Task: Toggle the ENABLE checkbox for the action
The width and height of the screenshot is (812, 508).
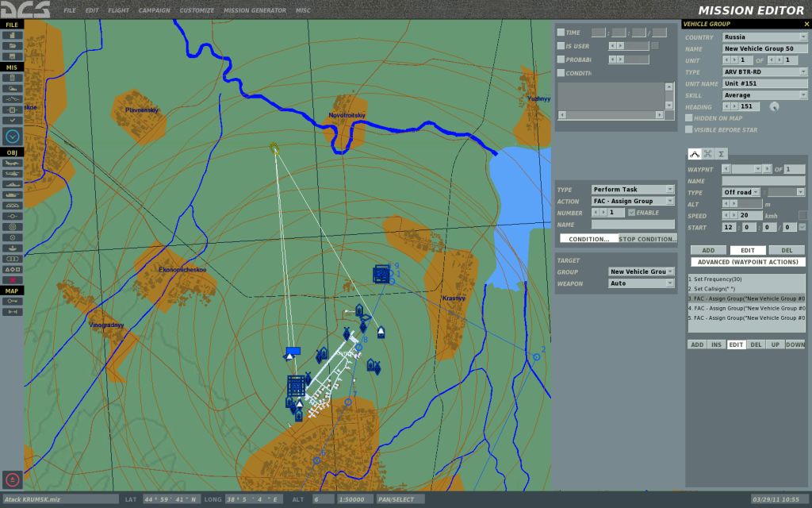Action: coord(631,213)
